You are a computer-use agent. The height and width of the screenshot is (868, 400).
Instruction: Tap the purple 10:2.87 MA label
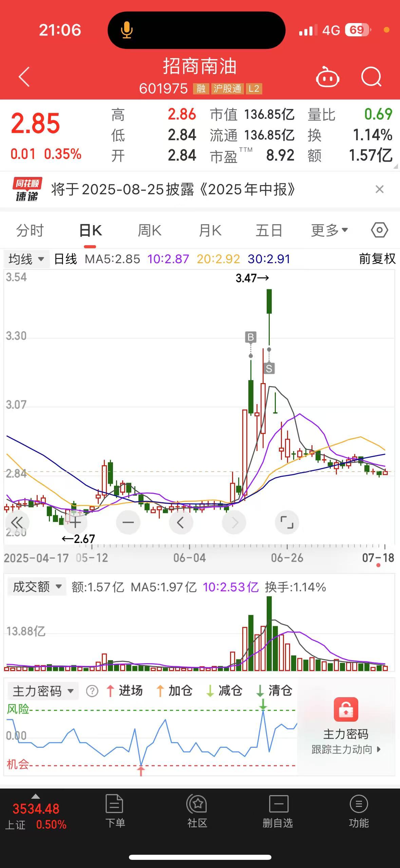click(x=168, y=259)
